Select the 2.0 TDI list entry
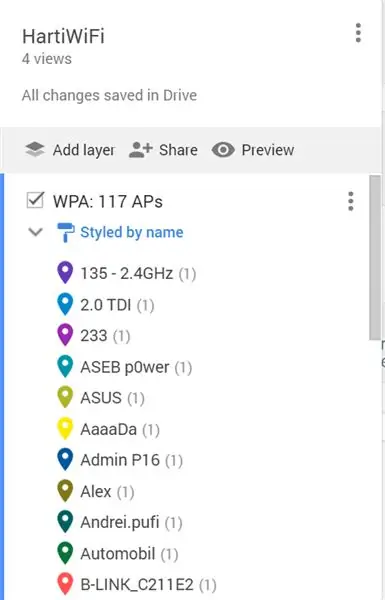Image resolution: width=385 pixels, height=600 pixels. pyautogui.click(x=106, y=305)
